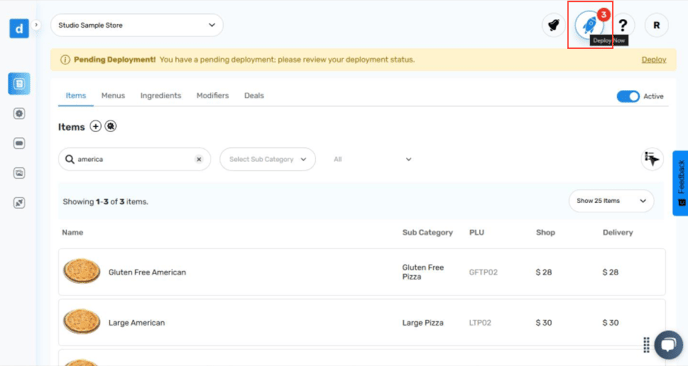Viewport: 688px width, 366px height.
Task: Switch to the Ingredients tab
Action: [x=161, y=96]
